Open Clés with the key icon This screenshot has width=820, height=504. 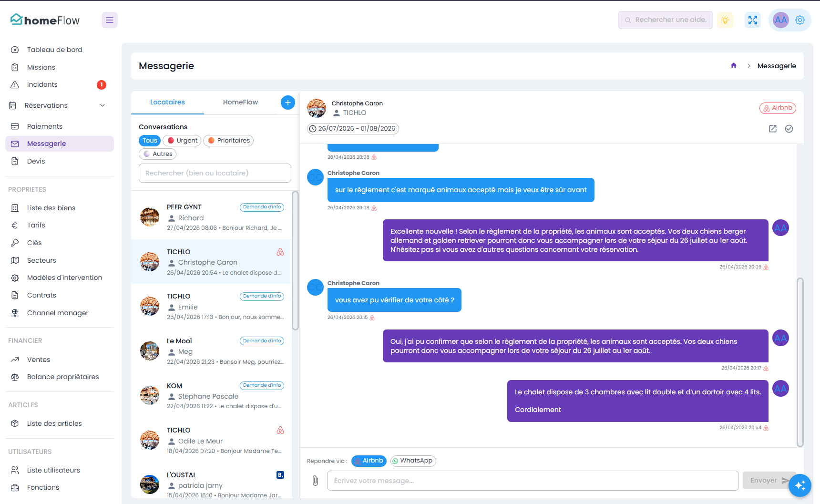[x=60, y=243]
